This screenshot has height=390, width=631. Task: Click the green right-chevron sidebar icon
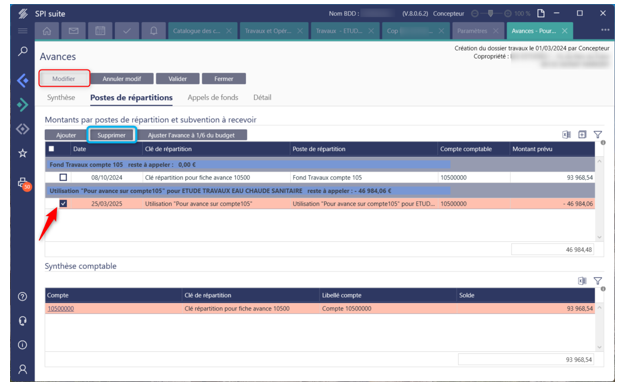23,105
